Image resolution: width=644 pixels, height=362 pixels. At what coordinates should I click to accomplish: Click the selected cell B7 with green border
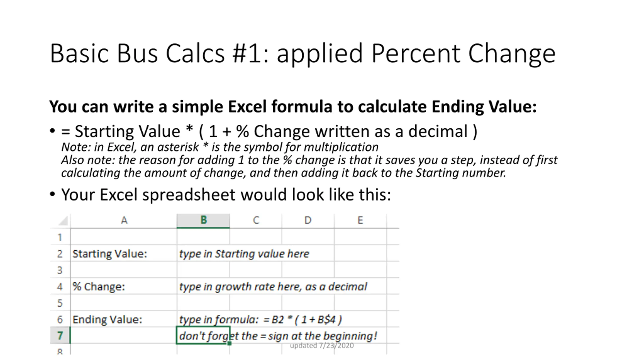click(x=203, y=335)
